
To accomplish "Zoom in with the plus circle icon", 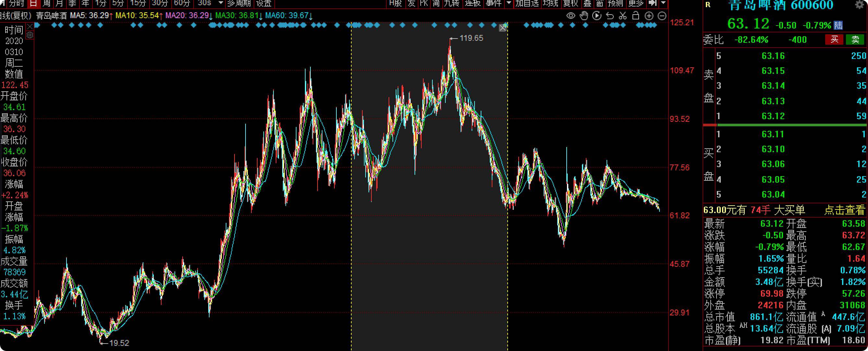I will [x=649, y=16].
